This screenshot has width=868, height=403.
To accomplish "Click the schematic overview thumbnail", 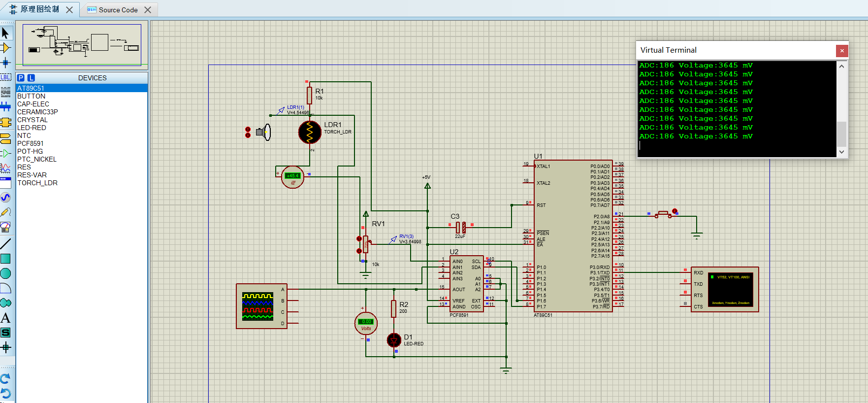I will [x=82, y=44].
